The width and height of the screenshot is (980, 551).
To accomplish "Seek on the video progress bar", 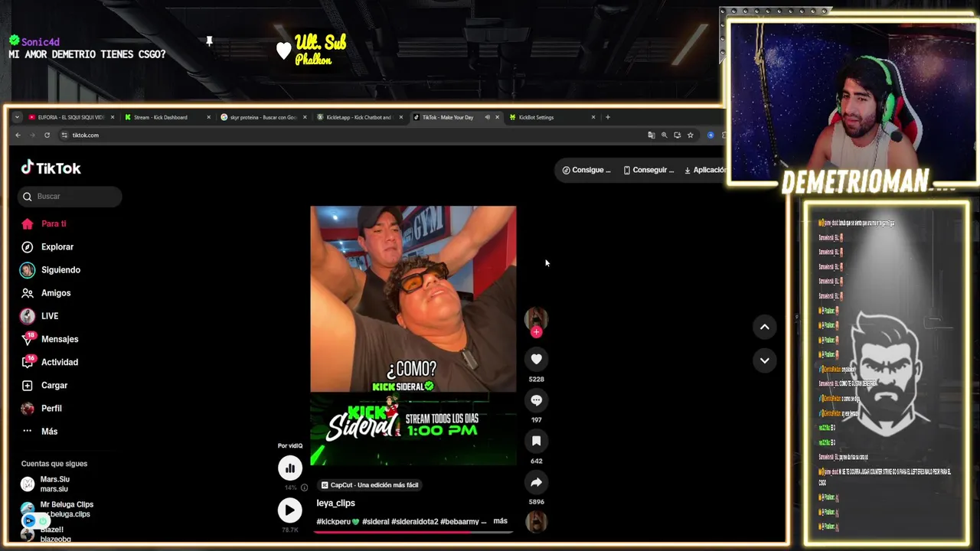I will point(413,531).
